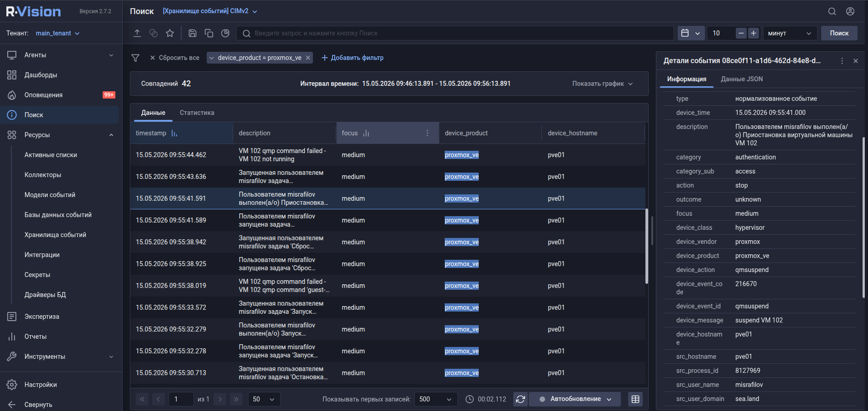Switch to Данные JSON tab
868x411 pixels.
(742, 79)
